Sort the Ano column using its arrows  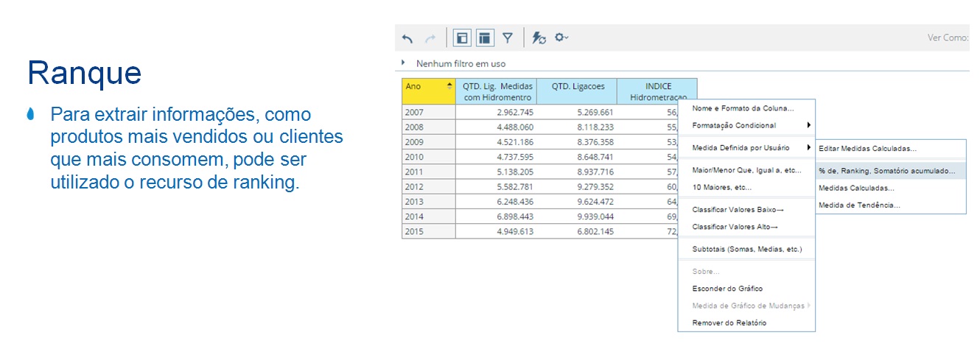[x=449, y=87]
